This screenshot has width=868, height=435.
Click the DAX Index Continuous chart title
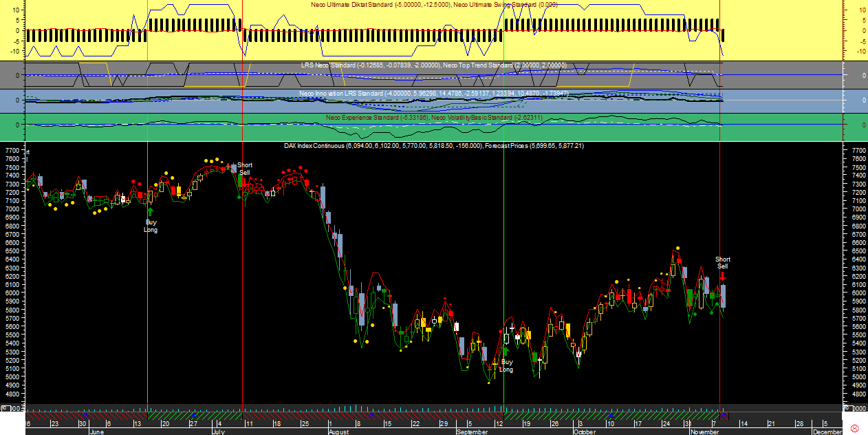434,146
